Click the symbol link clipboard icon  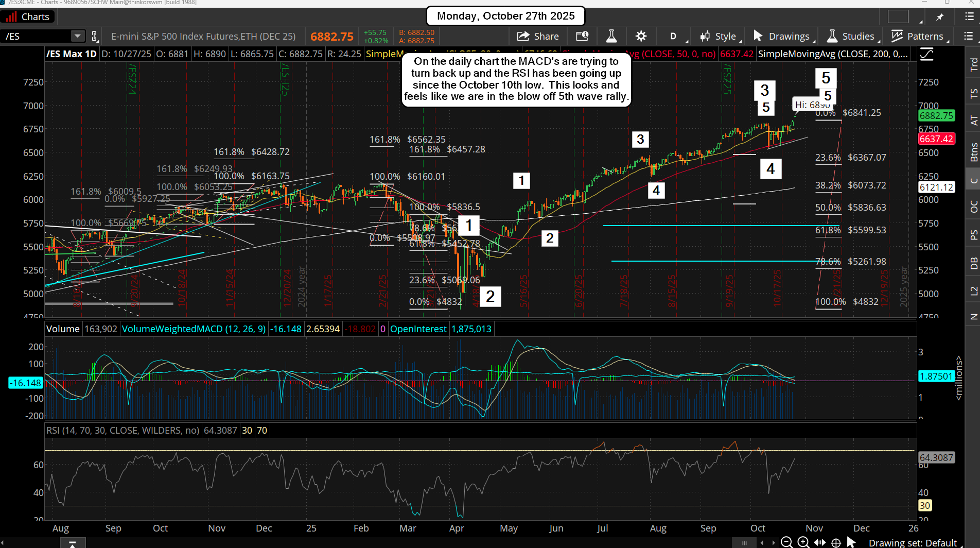point(94,36)
